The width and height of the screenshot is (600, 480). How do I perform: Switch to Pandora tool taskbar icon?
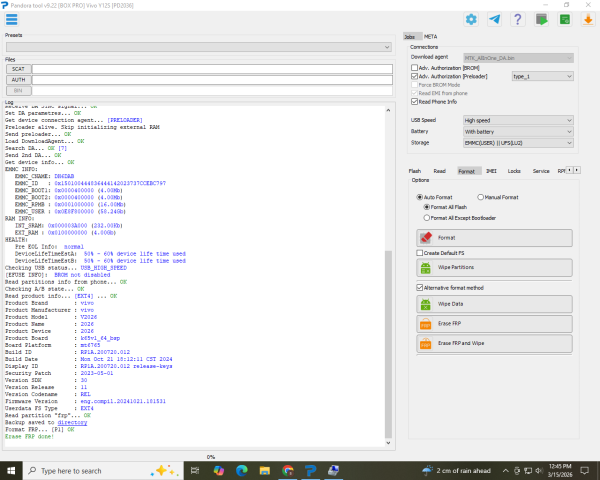pos(311,471)
